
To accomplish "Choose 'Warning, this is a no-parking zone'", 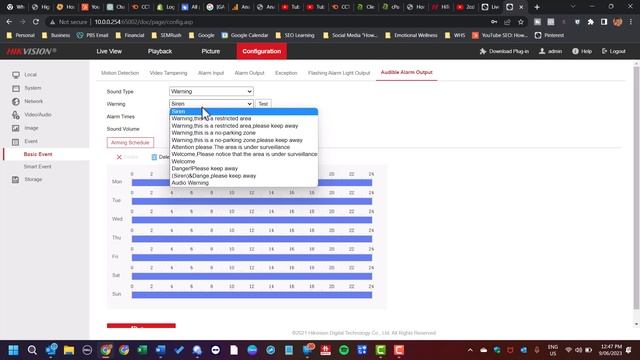I will (244, 133).
